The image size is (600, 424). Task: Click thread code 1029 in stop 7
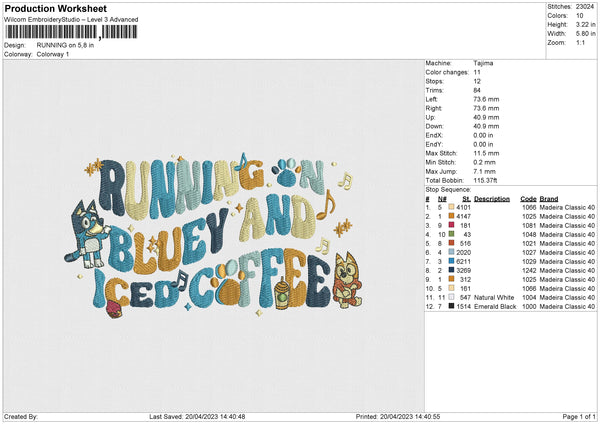coord(529,261)
